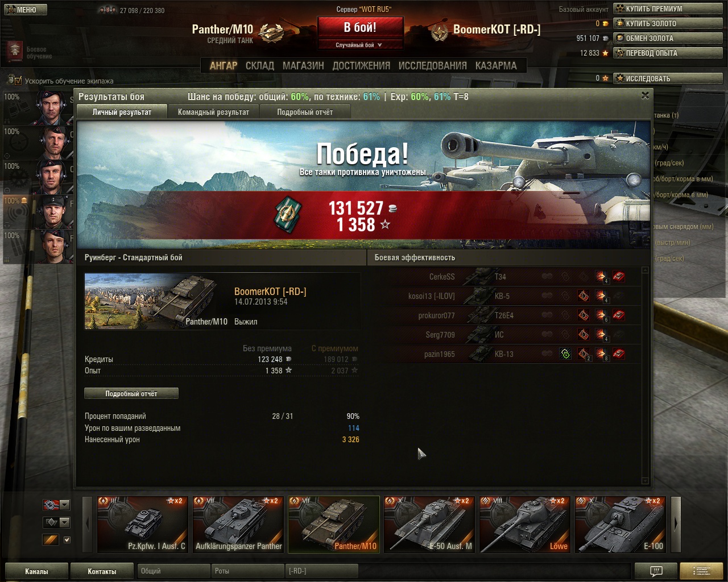
Task: Click the Подробный отчёт button
Action: [131, 393]
